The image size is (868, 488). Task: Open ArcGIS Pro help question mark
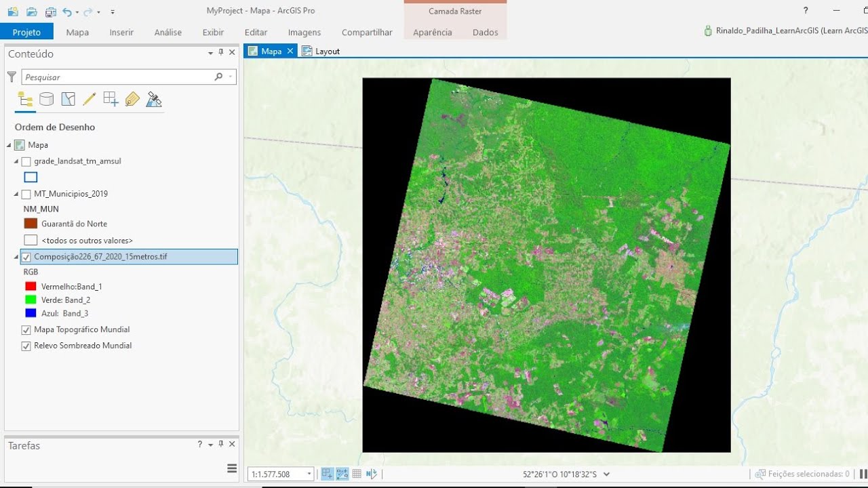(x=806, y=11)
